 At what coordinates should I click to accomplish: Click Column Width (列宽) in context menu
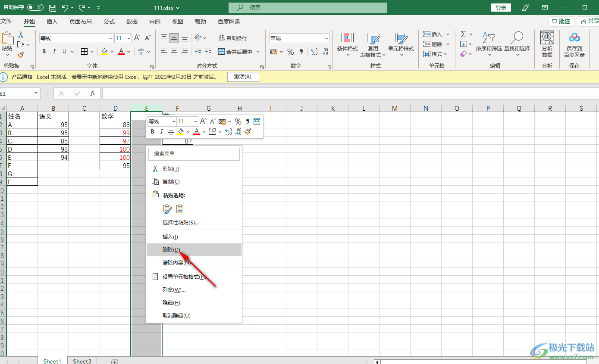click(194, 290)
